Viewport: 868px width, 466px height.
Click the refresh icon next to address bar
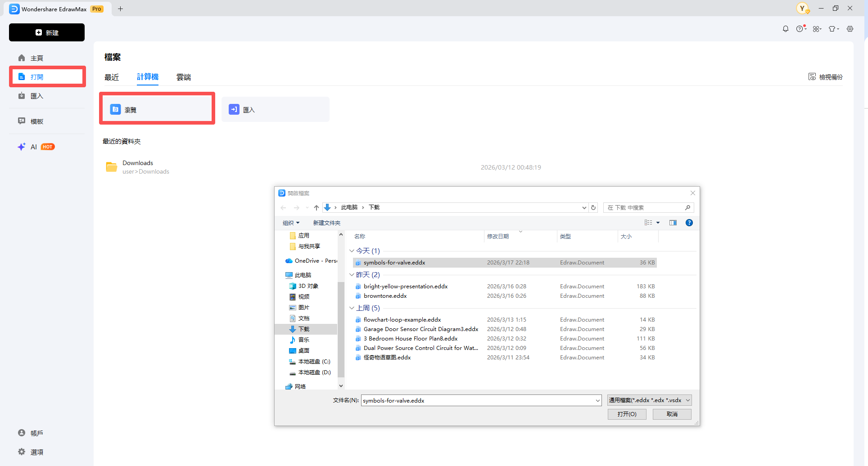593,207
